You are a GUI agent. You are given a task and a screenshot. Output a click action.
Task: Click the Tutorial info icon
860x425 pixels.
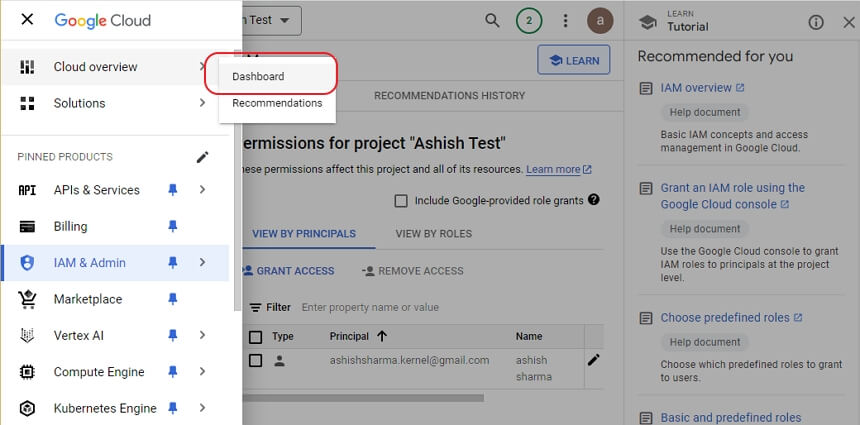point(816,22)
